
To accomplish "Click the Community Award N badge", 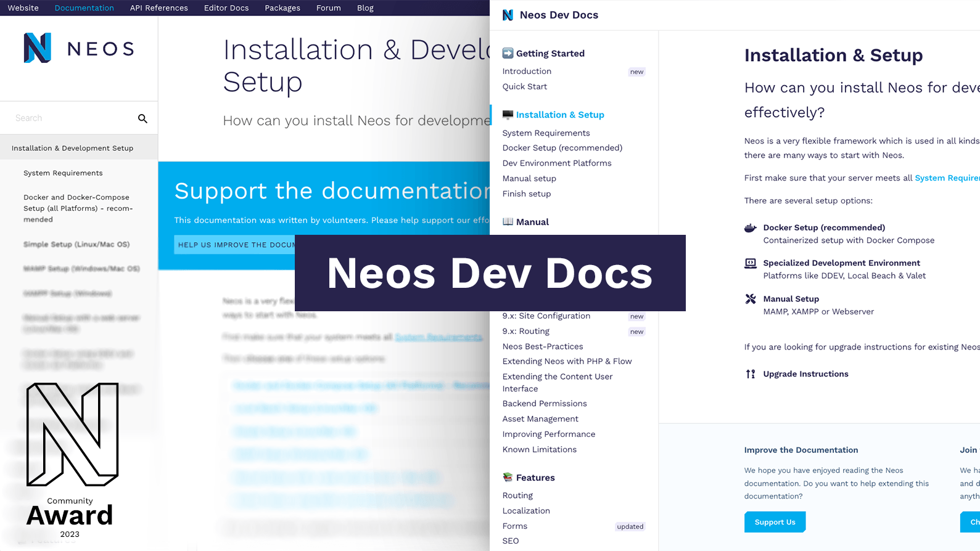I will pyautogui.click(x=72, y=435).
